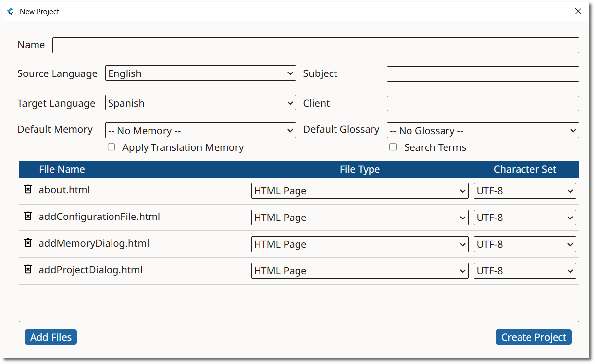Click the app logo in title bar
Screen dimensions: 595x364
coord(11,11)
